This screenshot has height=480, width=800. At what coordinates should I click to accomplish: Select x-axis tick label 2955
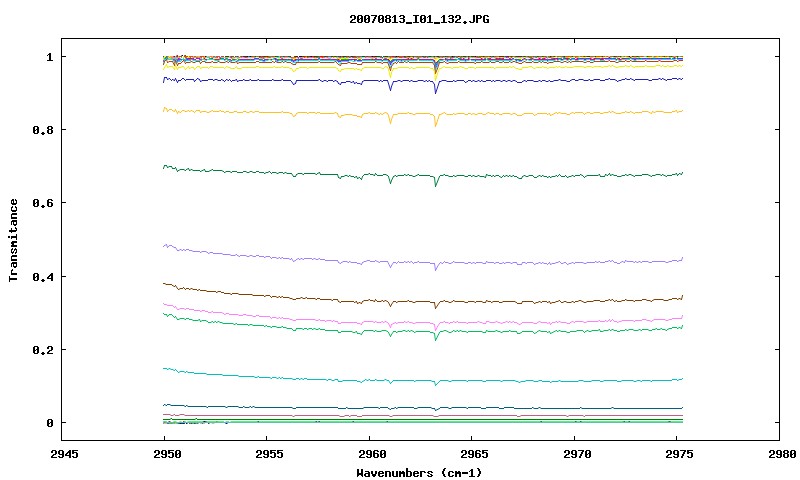click(x=269, y=454)
